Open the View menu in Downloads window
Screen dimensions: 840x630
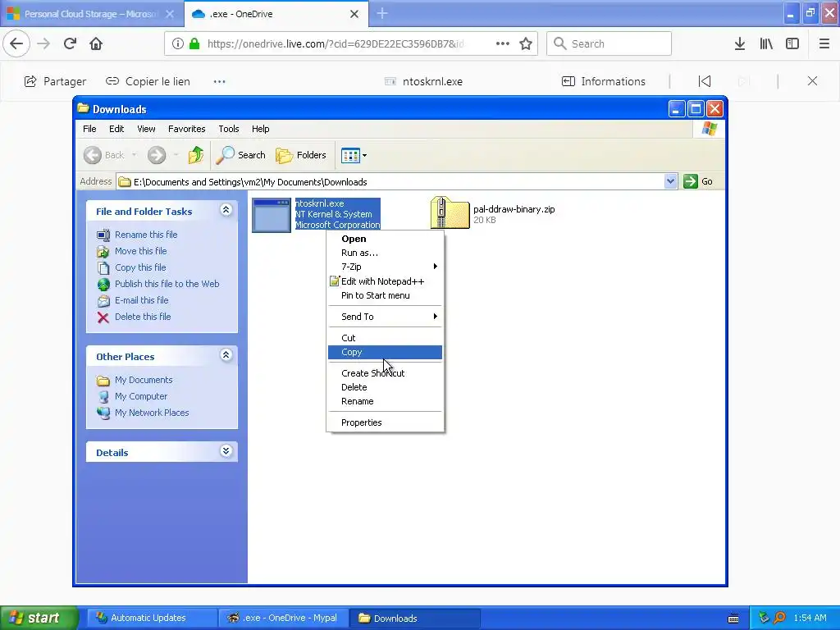click(146, 129)
